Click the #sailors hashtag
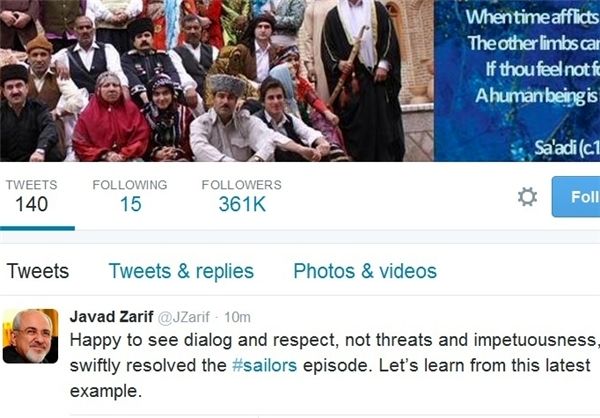The width and height of the screenshot is (600, 418). [x=264, y=365]
